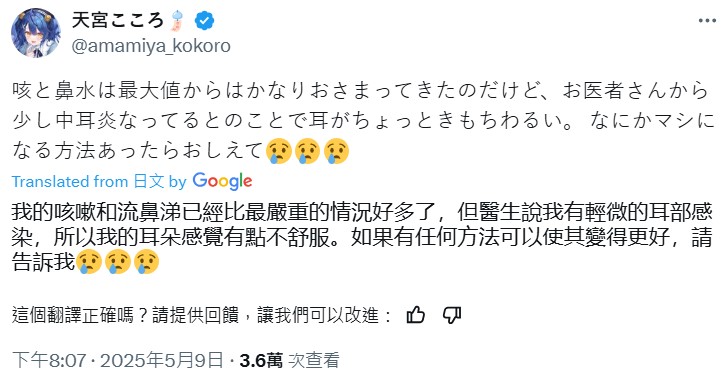Open the @amamiya_kokoro handle link
Screen dimensions: 727x379
click(x=151, y=46)
